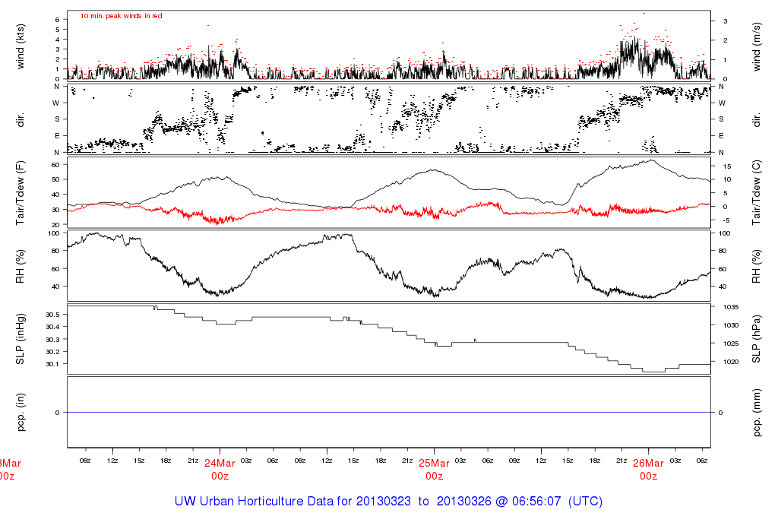The width and height of the screenshot is (778, 532).
Task: Click the 30.2 tick on SLP axis
Action: pyautogui.click(x=52, y=351)
